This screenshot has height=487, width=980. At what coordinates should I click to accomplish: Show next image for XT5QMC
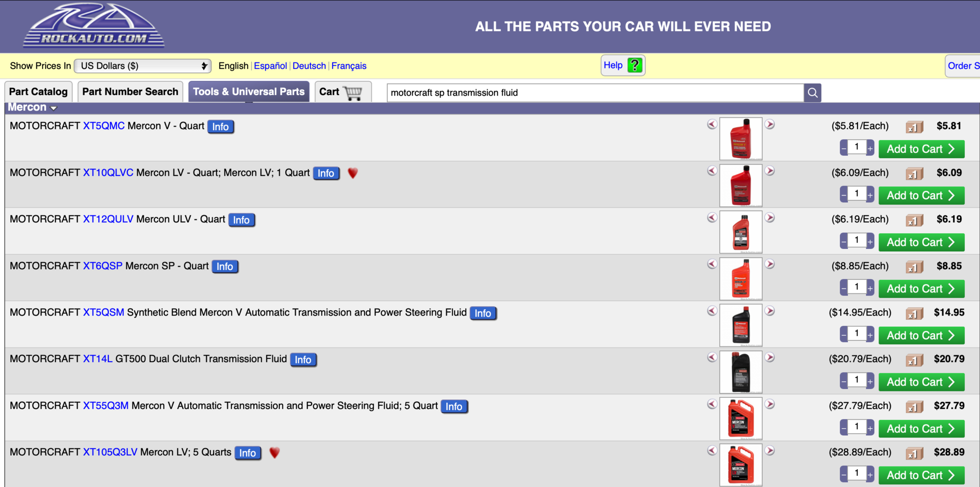coord(770,124)
